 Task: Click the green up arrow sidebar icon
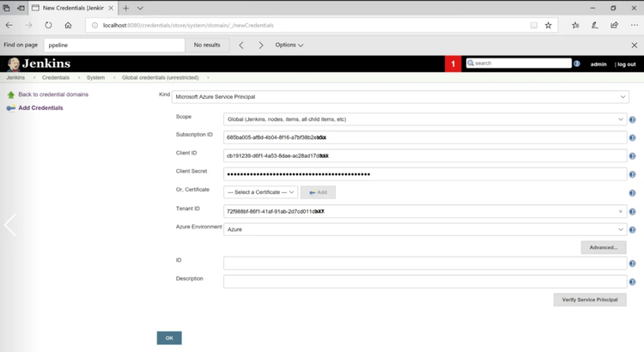[11, 95]
